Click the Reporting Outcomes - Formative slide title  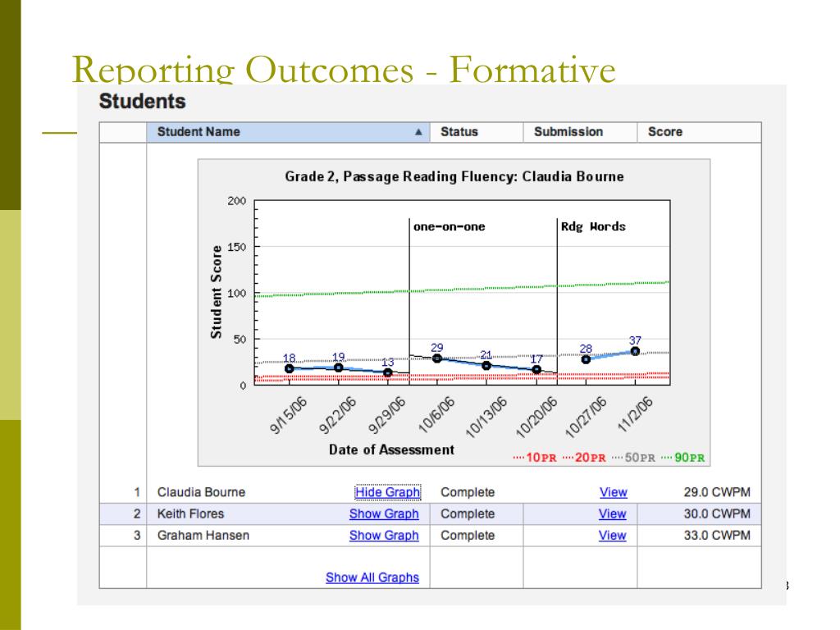point(344,69)
